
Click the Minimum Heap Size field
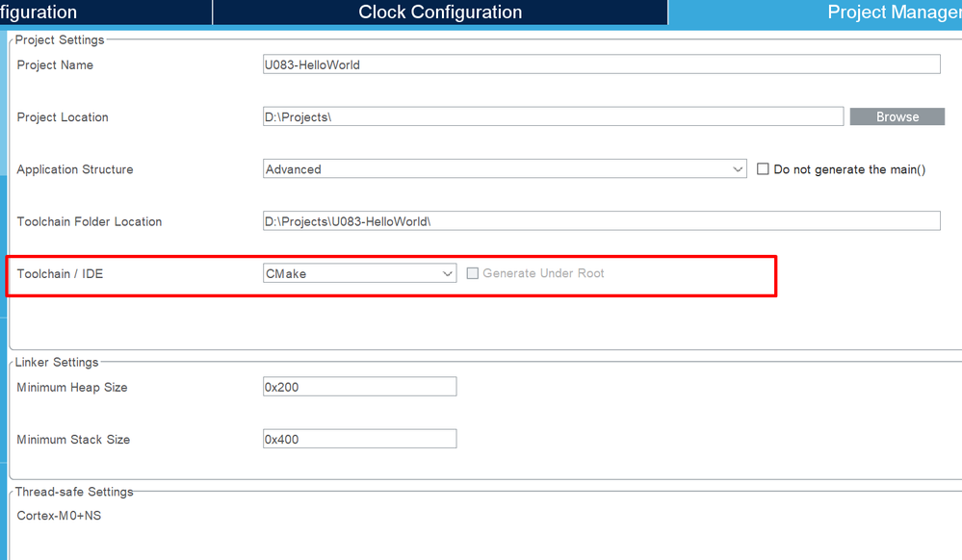(359, 387)
